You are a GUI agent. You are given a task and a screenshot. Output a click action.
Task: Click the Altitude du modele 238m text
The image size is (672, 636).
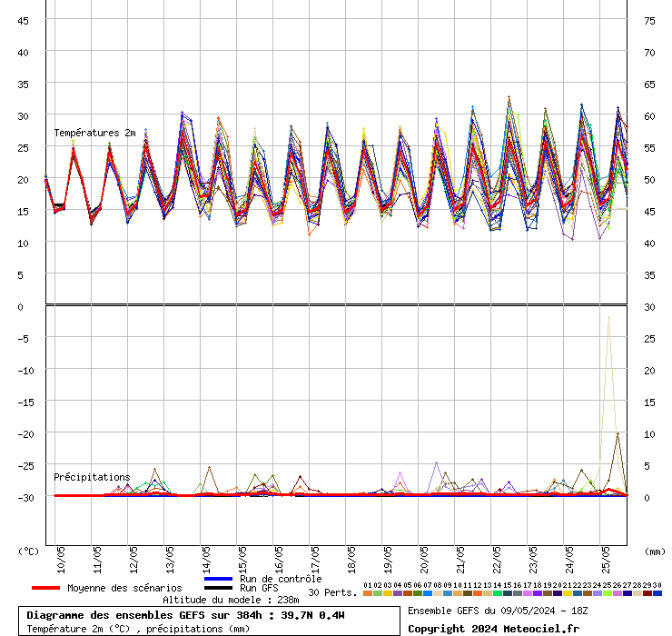point(230,600)
